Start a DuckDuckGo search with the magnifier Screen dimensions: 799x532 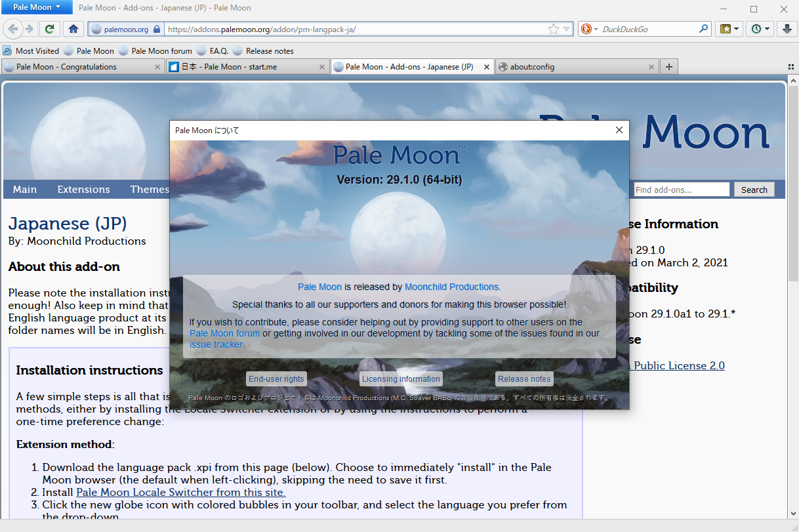702,29
